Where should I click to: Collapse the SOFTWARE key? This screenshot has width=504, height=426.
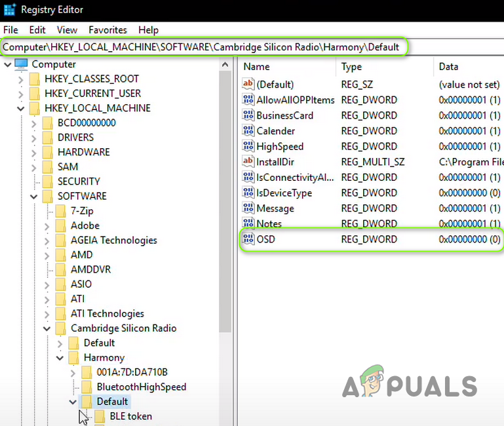[x=34, y=197]
